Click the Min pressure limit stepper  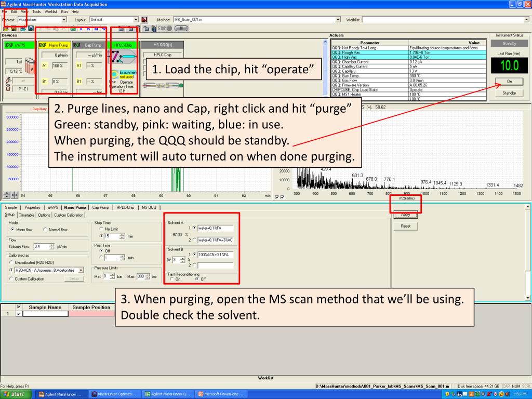[x=112, y=276]
